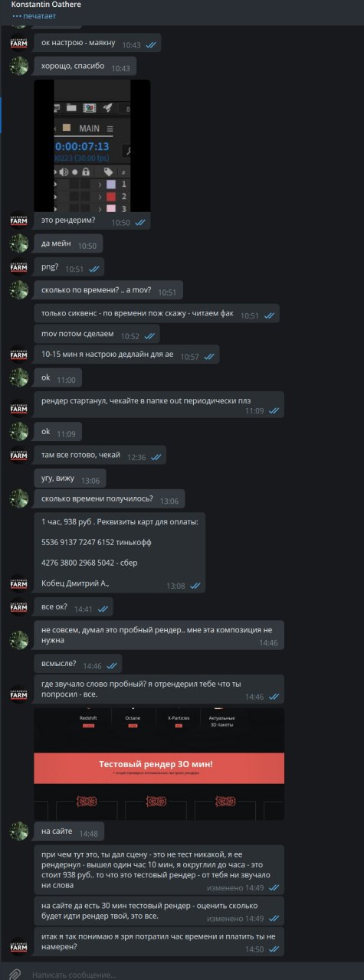
Task: Click the Farm avatar beside payment details message
Action: pyautogui.click(x=18, y=583)
